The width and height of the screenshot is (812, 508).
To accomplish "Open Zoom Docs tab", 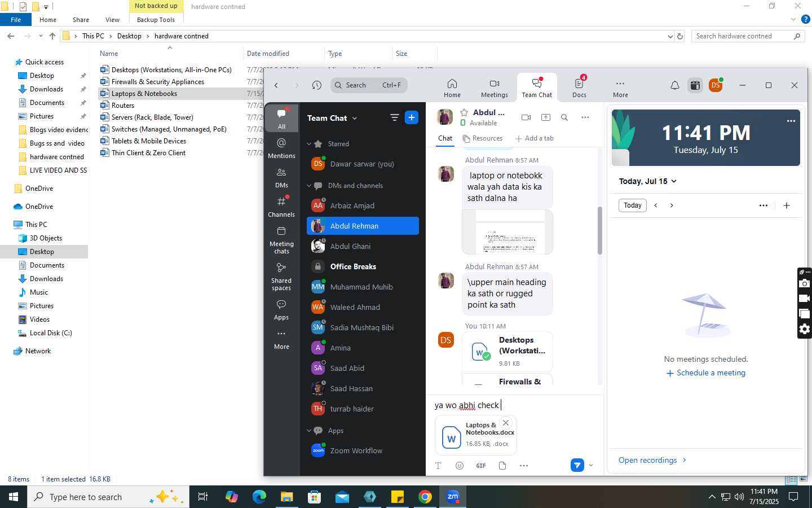I will click(x=579, y=89).
